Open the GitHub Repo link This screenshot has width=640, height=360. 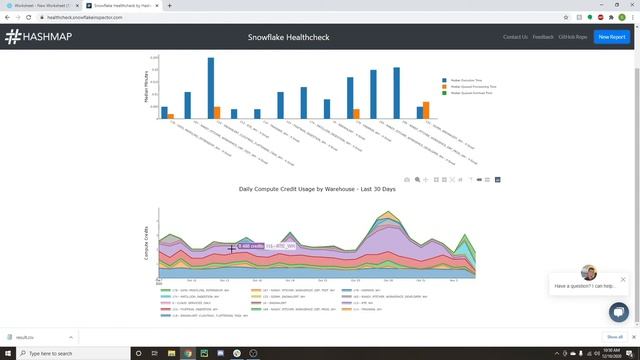[x=573, y=37]
